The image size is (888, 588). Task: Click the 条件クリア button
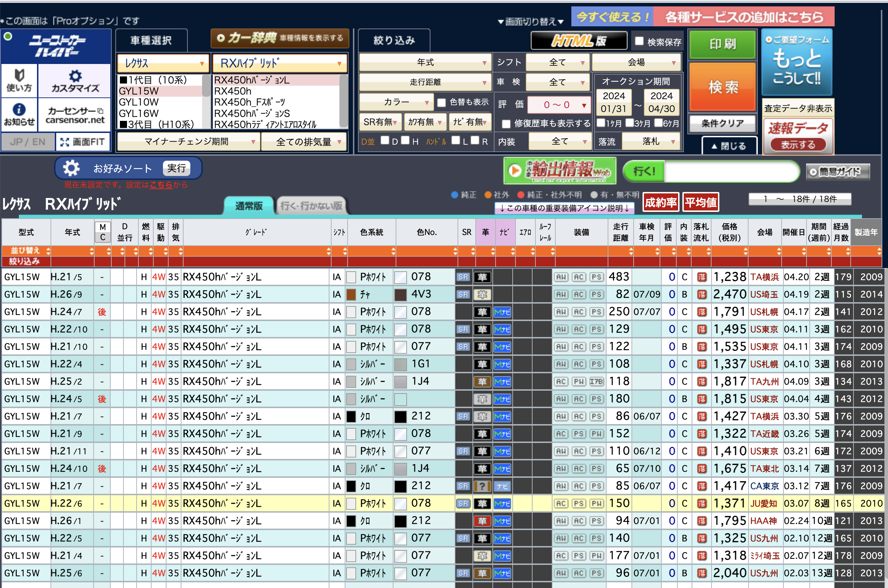click(x=723, y=123)
